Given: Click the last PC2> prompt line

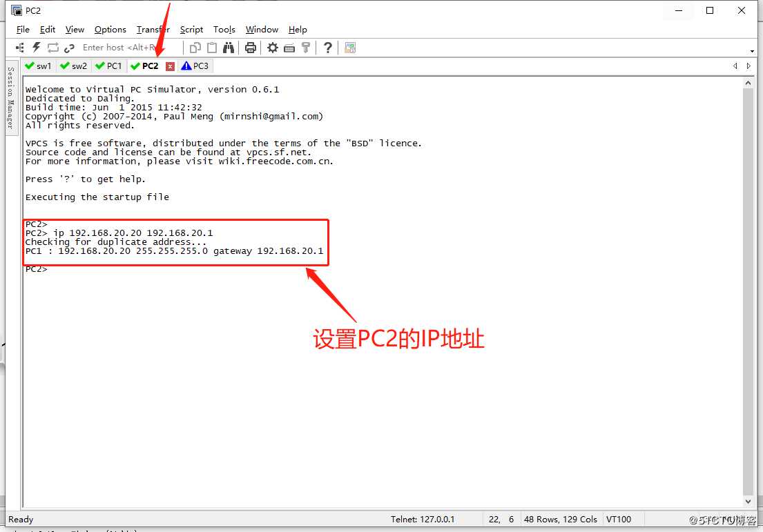Looking at the screenshot, I should click(37, 269).
